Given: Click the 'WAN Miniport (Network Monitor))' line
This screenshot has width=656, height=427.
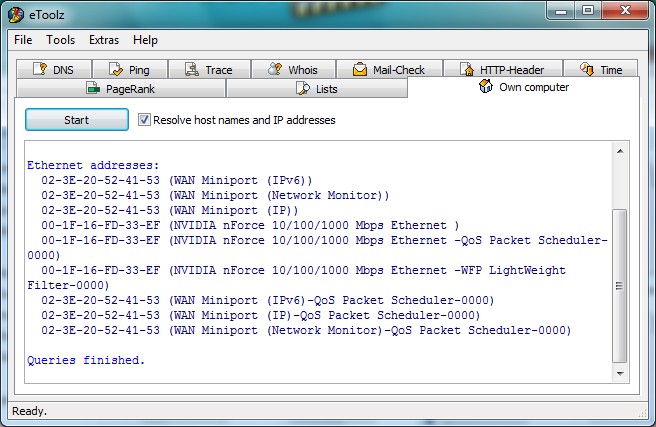Looking at the screenshot, I should click(x=215, y=195).
